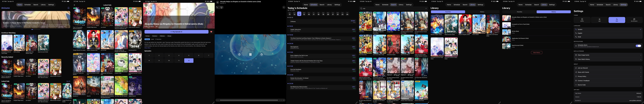Viewport: 644px width, 104px height.
Task: Open notifications bell on Anizuno home screen
Action: pos(68,8)
